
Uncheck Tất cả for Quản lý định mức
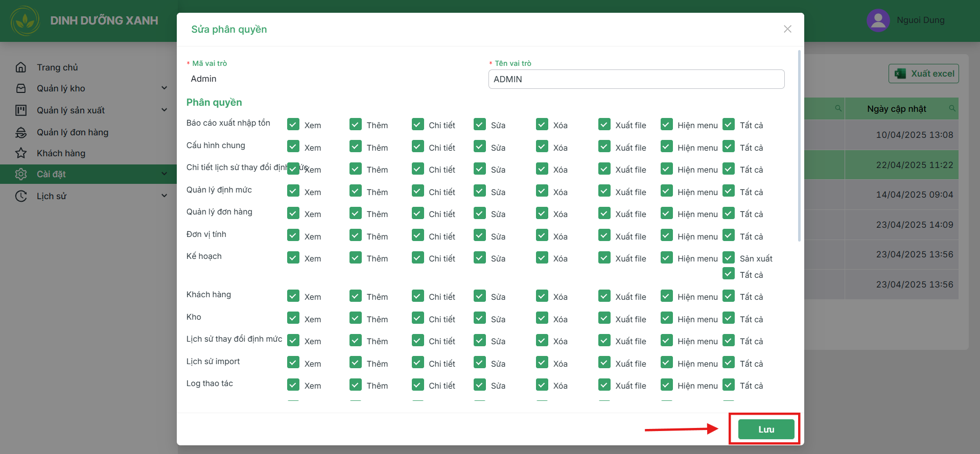[x=729, y=192]
